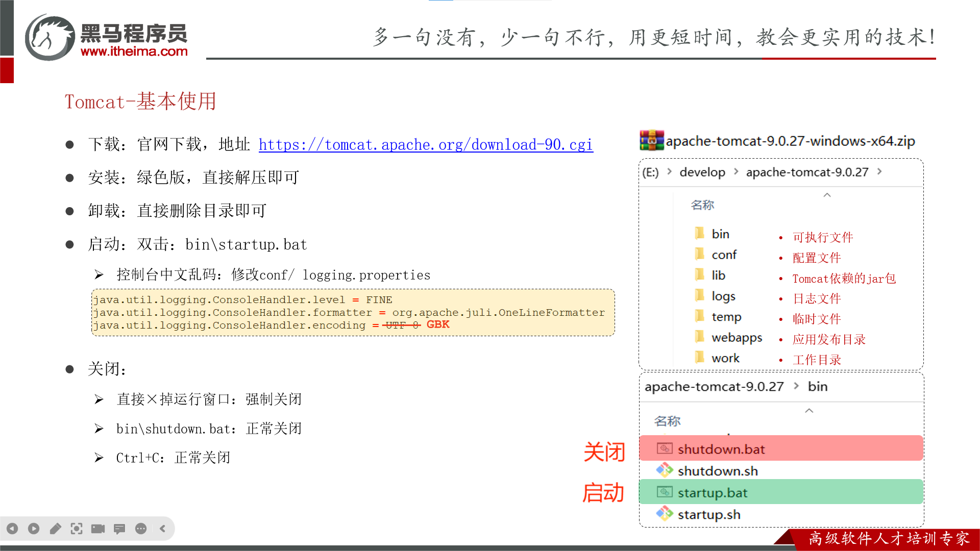Click the org.apache.juli.OneLineFormatter value

[x=499, y=313]
